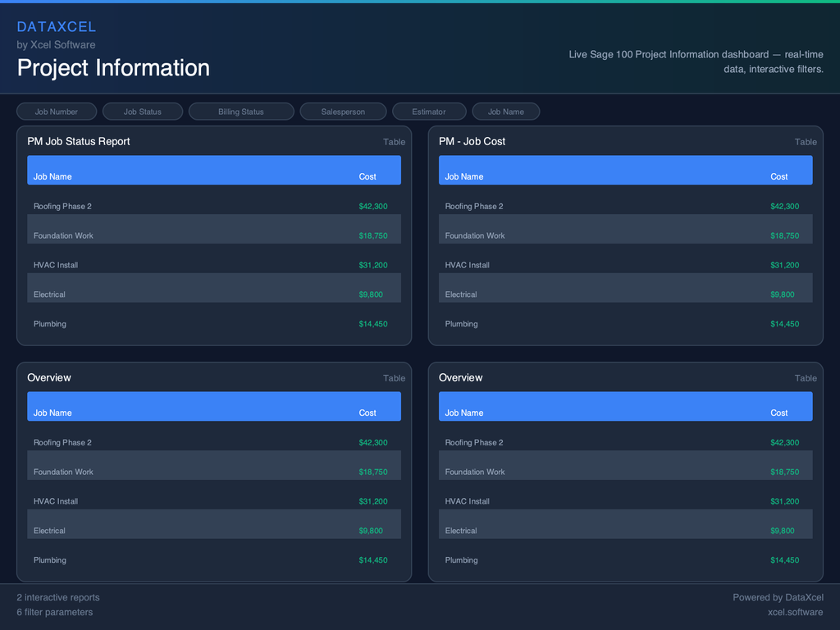This screenshot has height=630, width=840.
Task: Open the Job Number filter
Action: coord(57,112)
